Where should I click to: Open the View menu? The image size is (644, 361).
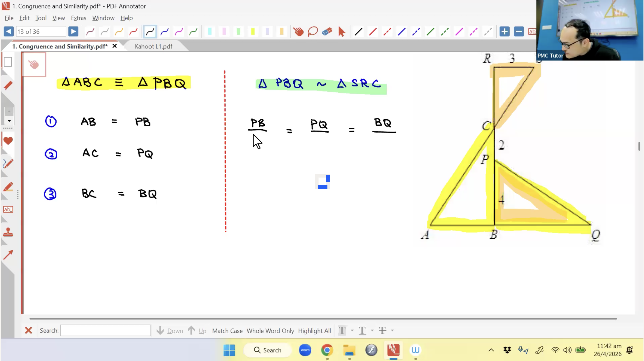pyautogui.click(x=58, y=18)
